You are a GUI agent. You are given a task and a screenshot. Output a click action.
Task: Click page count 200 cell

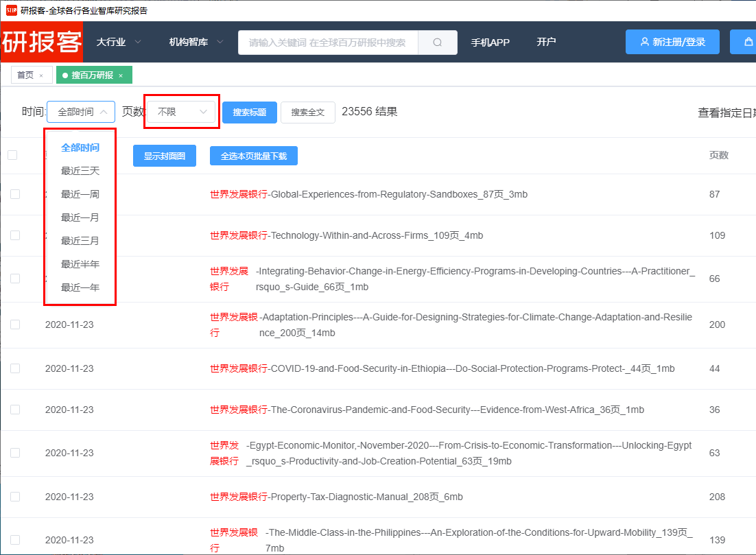[718, 324]
